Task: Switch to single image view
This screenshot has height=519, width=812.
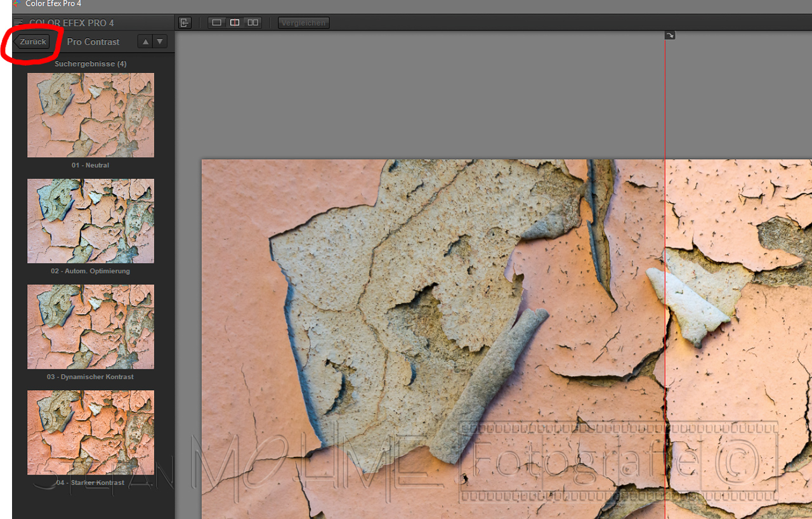Action: 217,23
